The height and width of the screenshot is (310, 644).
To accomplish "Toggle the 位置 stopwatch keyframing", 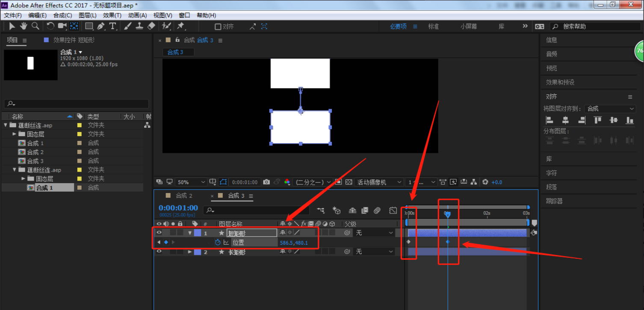I will (x=218, y=242).
